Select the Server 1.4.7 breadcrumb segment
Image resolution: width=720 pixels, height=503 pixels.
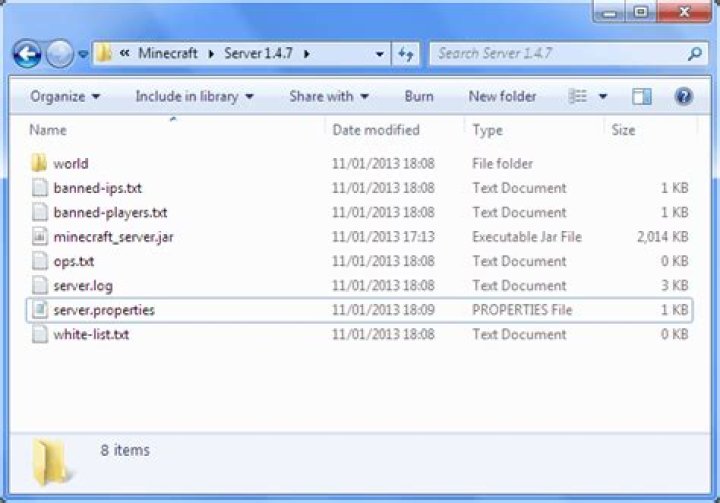258,53
